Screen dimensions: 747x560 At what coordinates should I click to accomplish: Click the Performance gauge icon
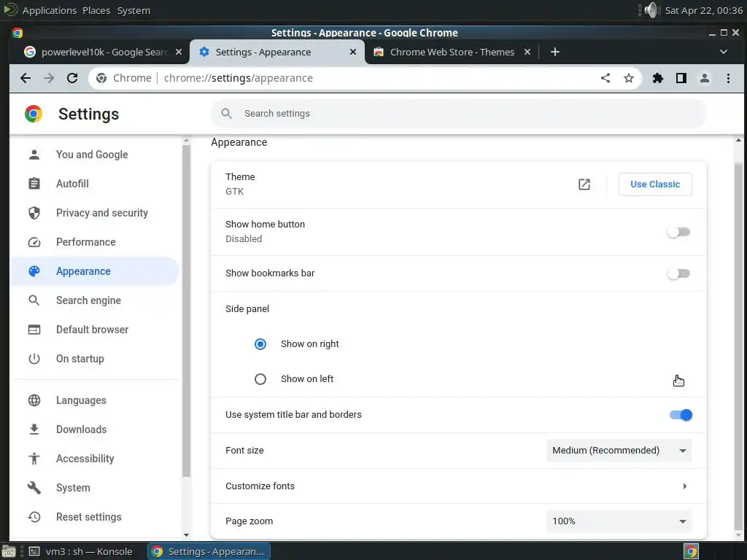[x=34, y=242]
